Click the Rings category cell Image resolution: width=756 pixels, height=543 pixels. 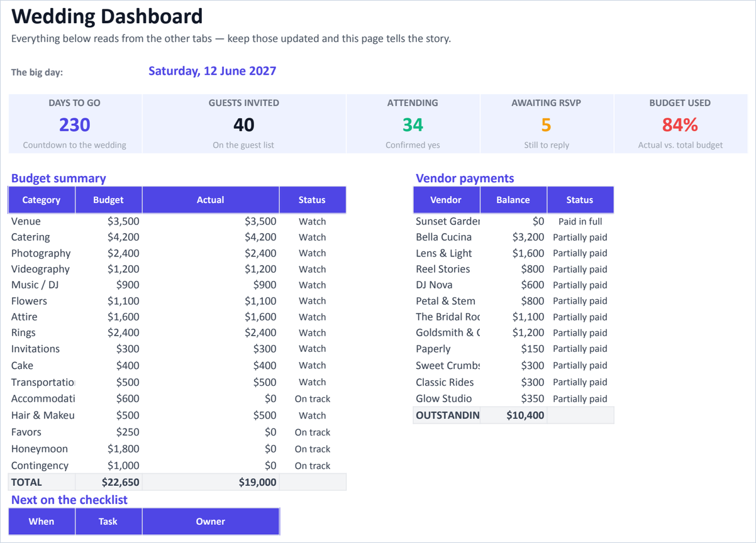(x=42, y=332)
